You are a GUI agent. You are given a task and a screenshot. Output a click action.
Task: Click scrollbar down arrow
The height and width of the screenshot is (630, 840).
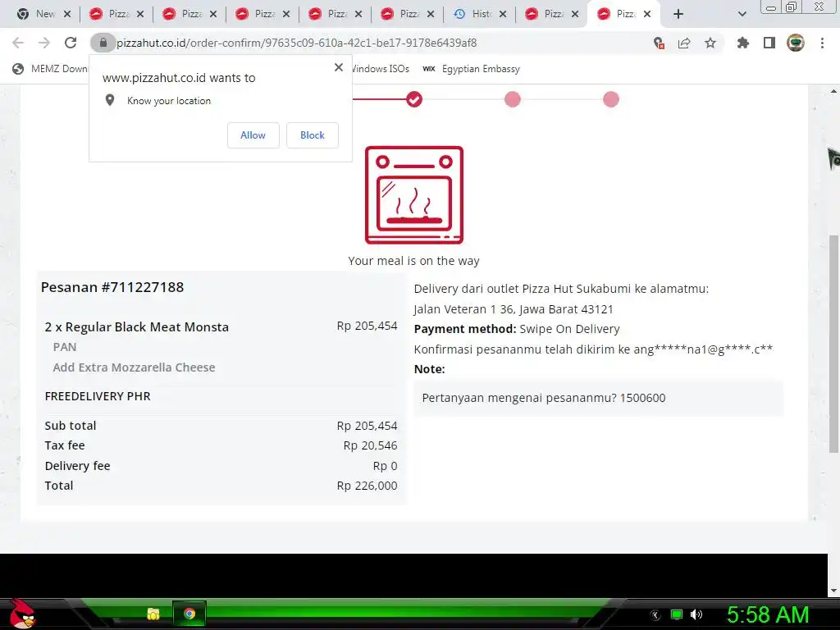(833, 590)
